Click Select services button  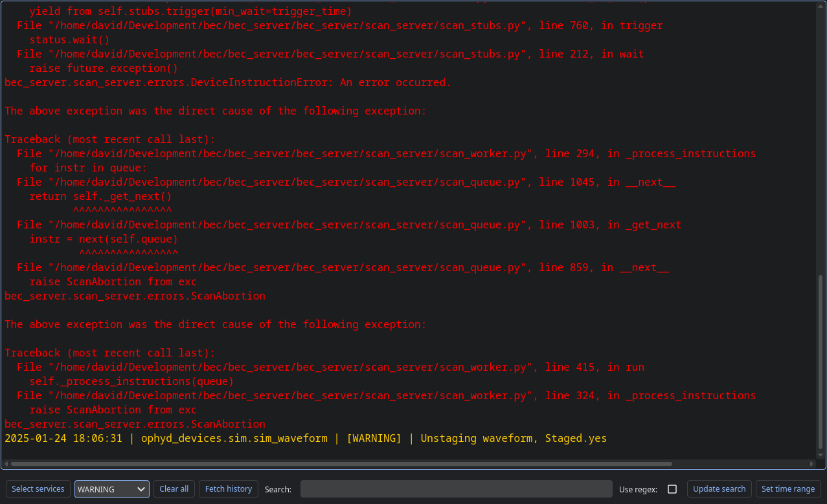(x=38, y=489)
